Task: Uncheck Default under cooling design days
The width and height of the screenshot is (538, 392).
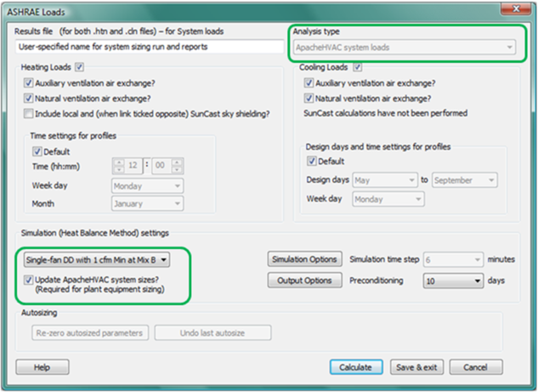Action: pos(312,162)
